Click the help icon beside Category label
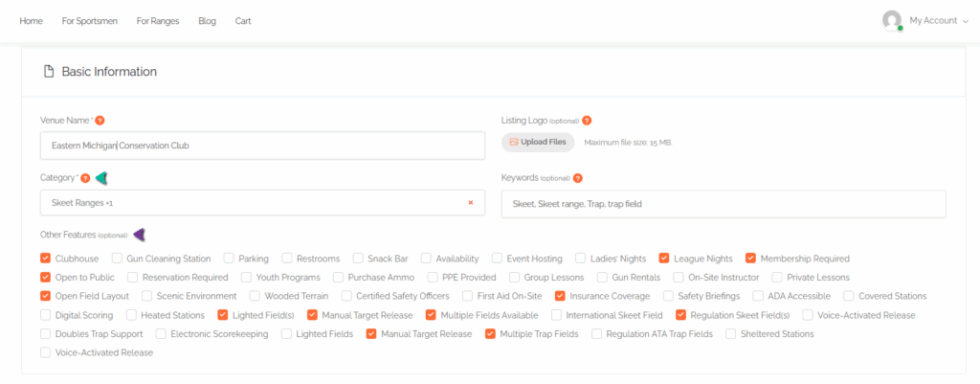Viewport: 980px width, 384px height. click(85, 178)
